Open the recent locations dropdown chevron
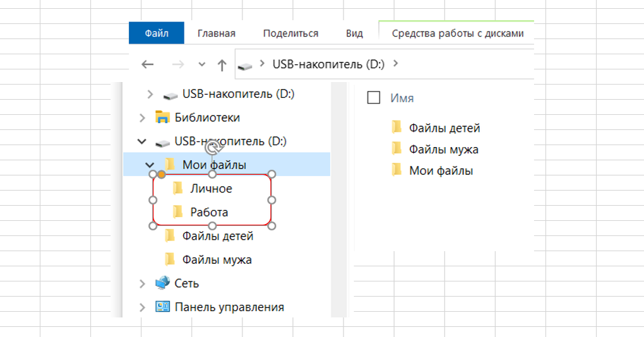This screenshot has height=337, width=644. (201, 64)
